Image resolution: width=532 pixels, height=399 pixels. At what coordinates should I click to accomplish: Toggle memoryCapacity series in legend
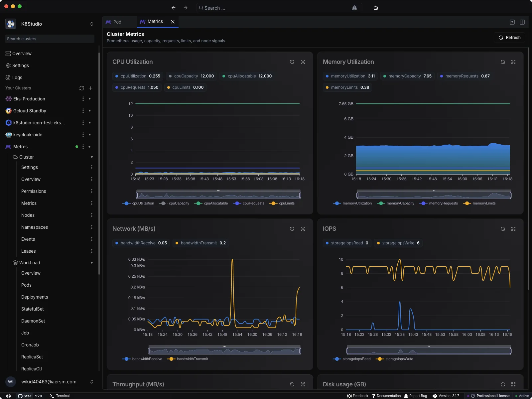click(396, 203)
